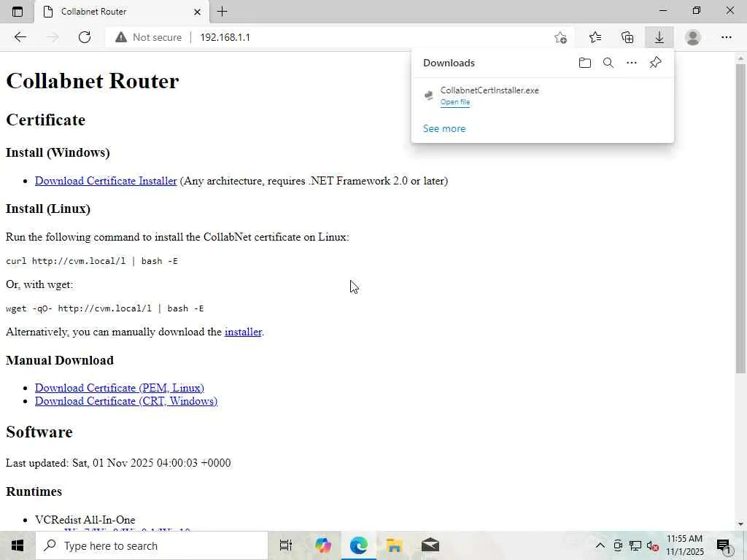Open the Favorites list
The image size is (747, 560).
[x=595, y=37]
